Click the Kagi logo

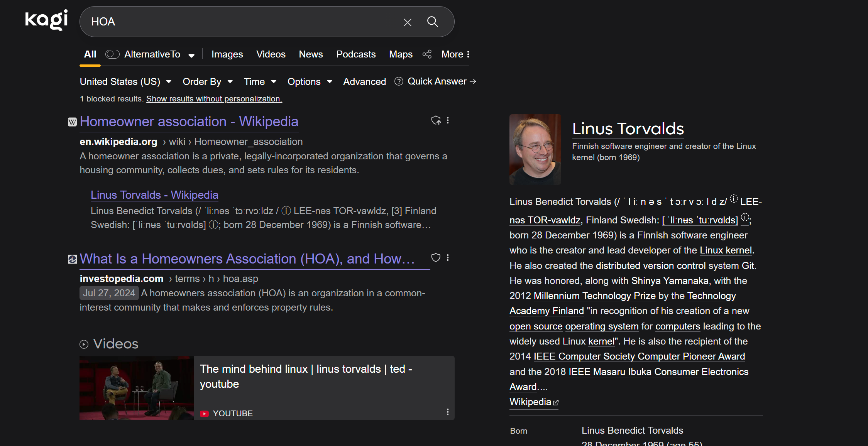pyautogui.click(x=46, y=20)
